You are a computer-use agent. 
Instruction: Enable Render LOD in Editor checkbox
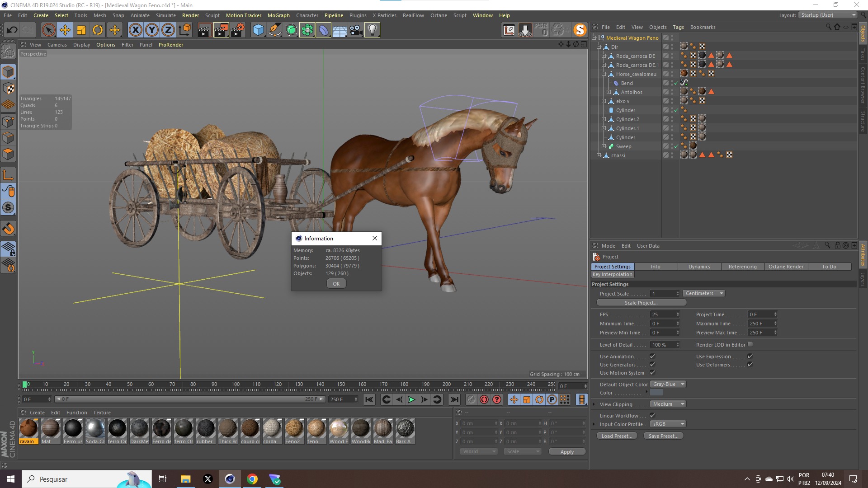tap(750, 344)
